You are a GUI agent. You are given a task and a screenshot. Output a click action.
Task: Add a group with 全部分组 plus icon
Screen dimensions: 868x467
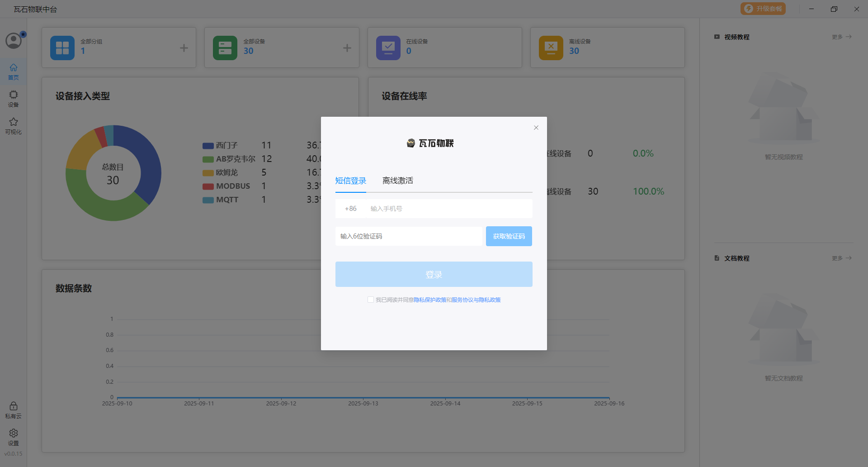[x=184, y=48]
